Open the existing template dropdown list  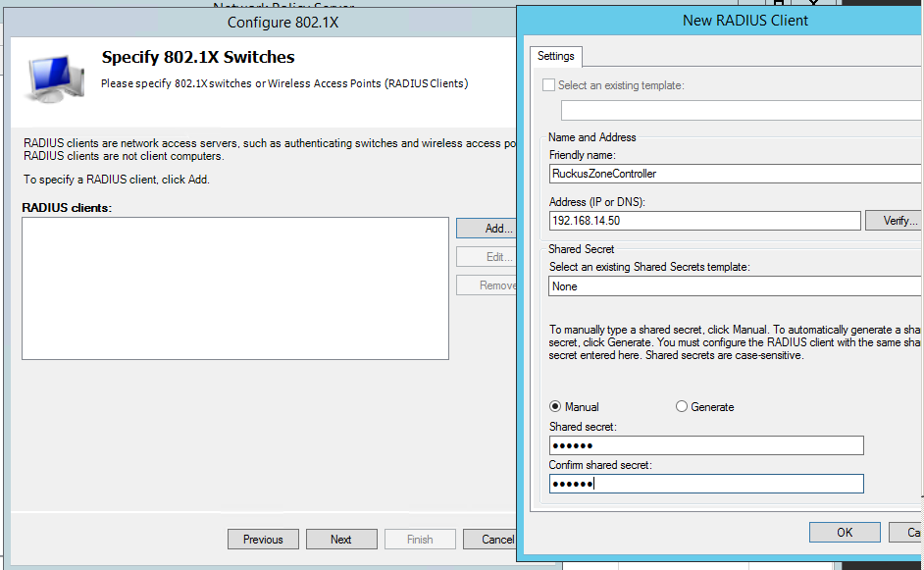pyautogui.click(x=741, y=110)
